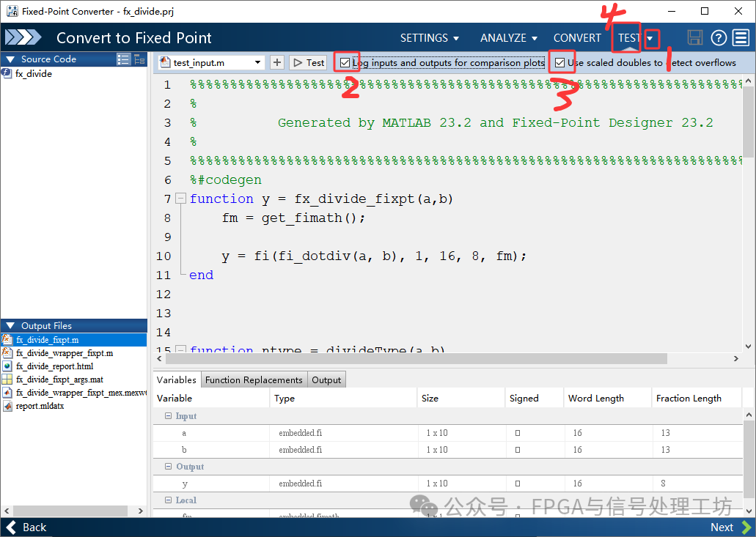This screenshot has height=537, width=756.
Task: Select report.mldatx output file
Action: tap(40, 406)
